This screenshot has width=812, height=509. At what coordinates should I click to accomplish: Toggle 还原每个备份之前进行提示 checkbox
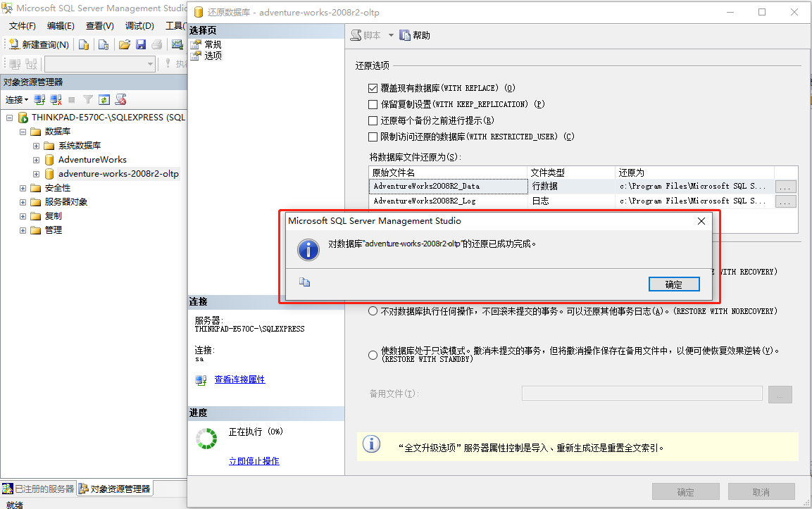click(373, 120)
